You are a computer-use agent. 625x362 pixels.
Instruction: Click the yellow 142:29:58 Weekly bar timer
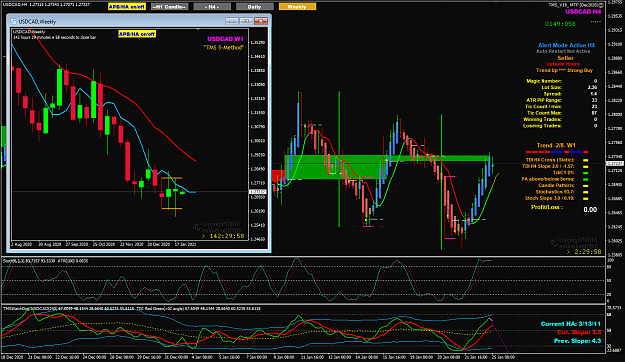click(x=223, y=236)
